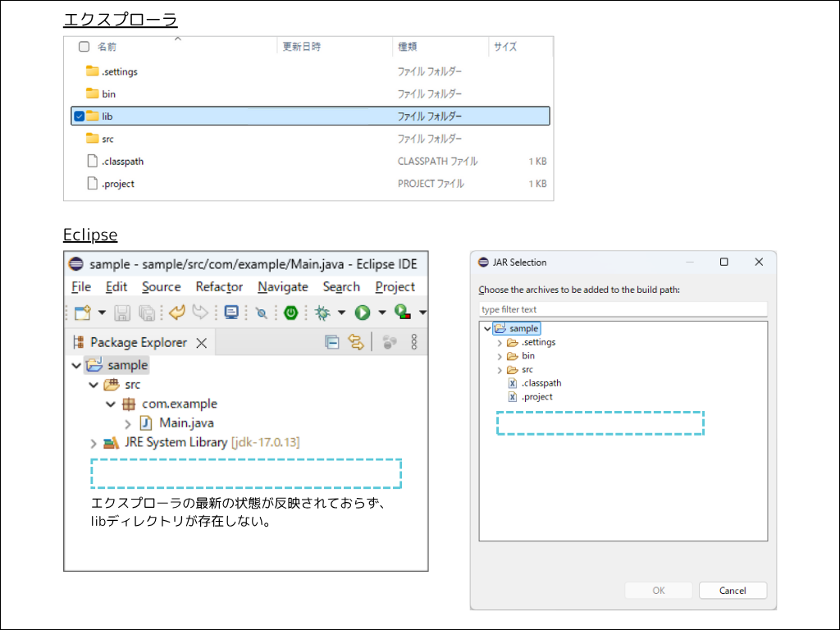Expand bin folder in JAR Selection
The height and width of the screenshot is (630, 840).
pos(500,356)
